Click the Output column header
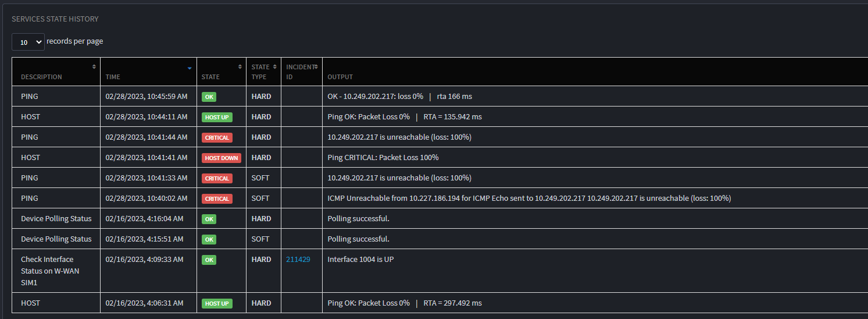The height and width of the screenshot is (319, 868). 340,77
